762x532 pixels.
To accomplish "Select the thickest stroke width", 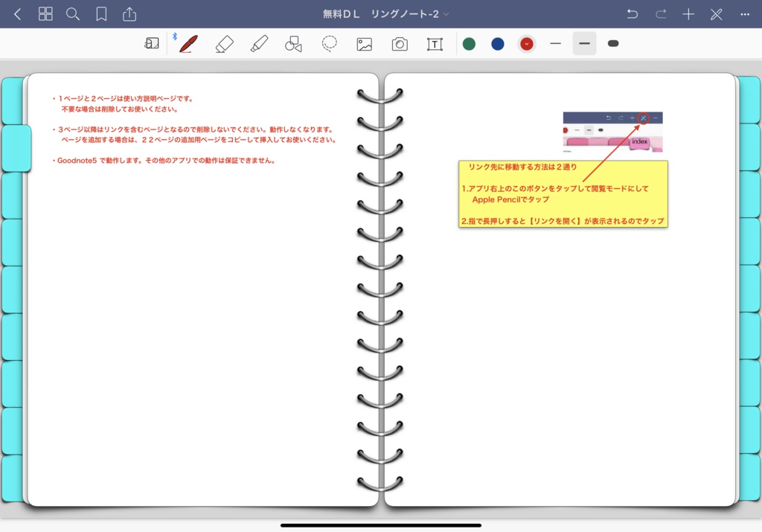I will [613, 44].
